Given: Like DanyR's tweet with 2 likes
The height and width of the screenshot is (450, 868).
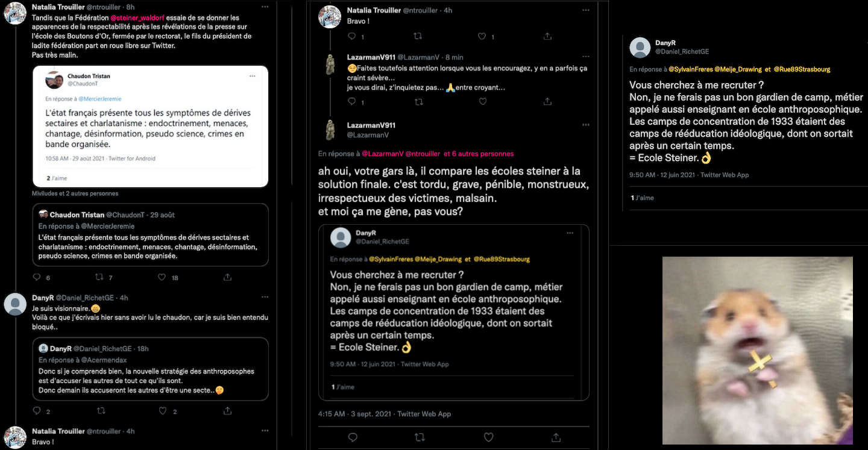Looking at the screenshot, I should click(x=162, y=411).
